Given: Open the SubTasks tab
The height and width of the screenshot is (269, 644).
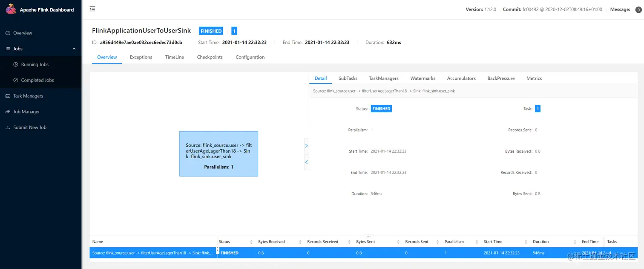Looking at the screenshot, I should [348, 78].
